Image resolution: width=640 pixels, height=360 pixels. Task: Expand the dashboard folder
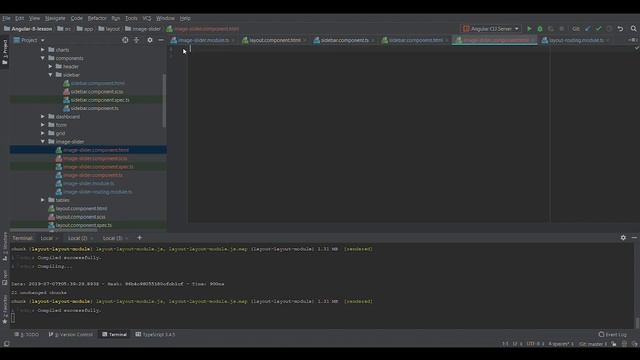coord(43,116)
